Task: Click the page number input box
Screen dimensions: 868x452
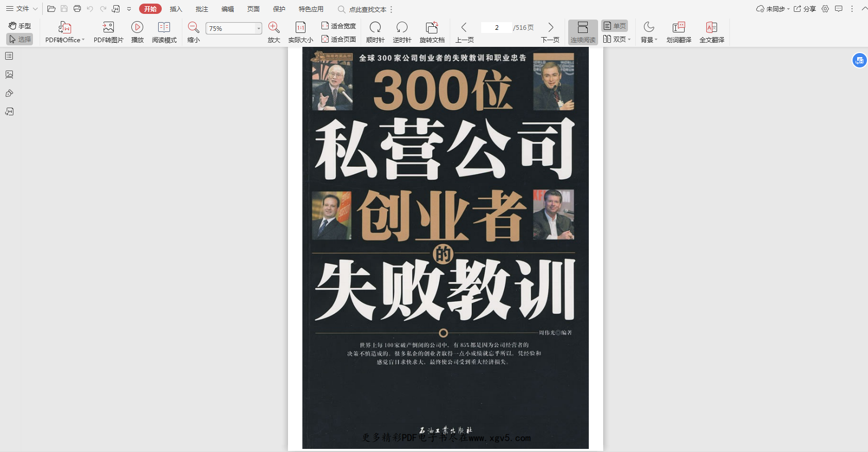Action: pos(497,27)
